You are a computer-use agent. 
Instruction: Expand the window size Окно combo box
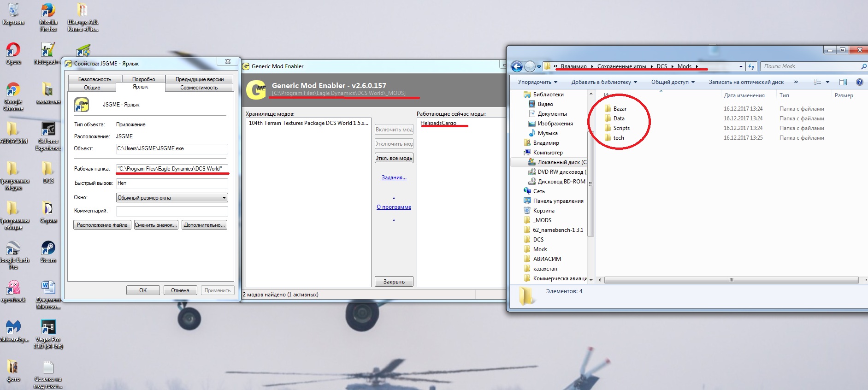click(x=172, y=198)
